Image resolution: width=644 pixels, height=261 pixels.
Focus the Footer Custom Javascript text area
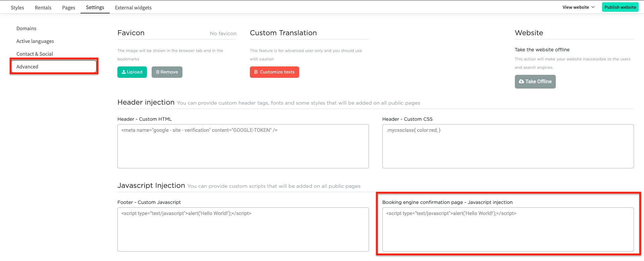tap(243, 229)
